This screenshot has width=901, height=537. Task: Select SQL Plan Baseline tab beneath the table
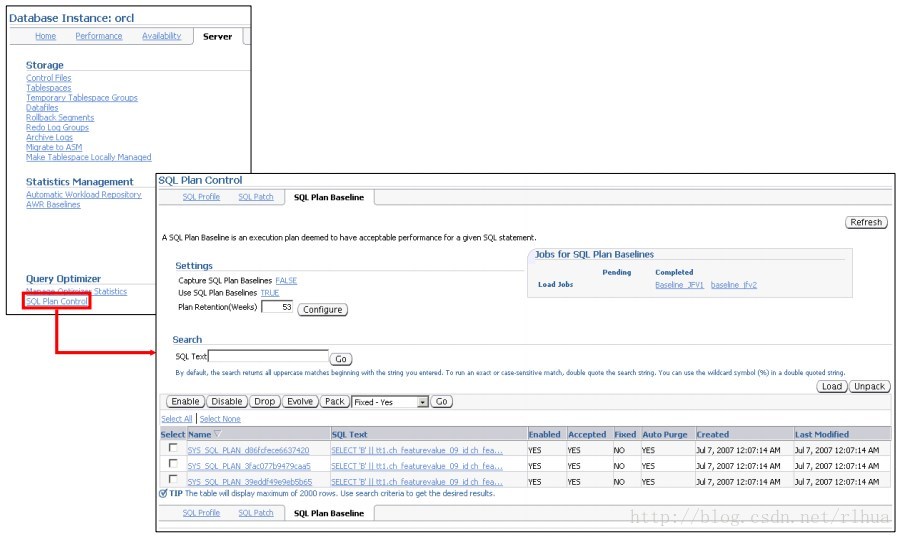pos(329,513)
